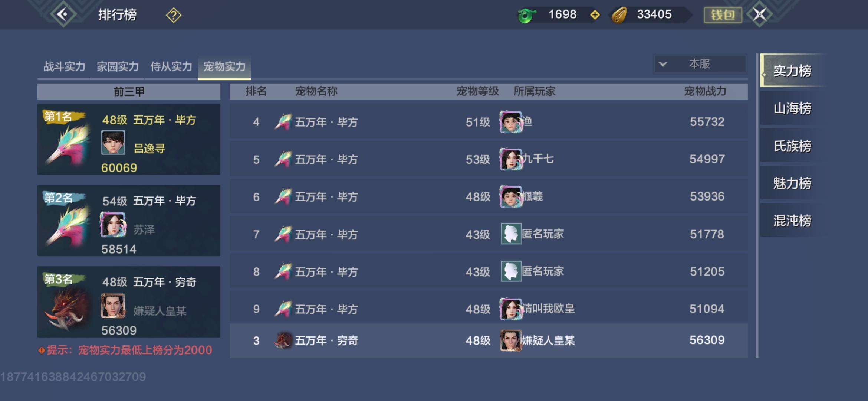Viewport: 868px width, 401px height.
Task: Switch to 家园实力 tab
Action: (118, 67)
